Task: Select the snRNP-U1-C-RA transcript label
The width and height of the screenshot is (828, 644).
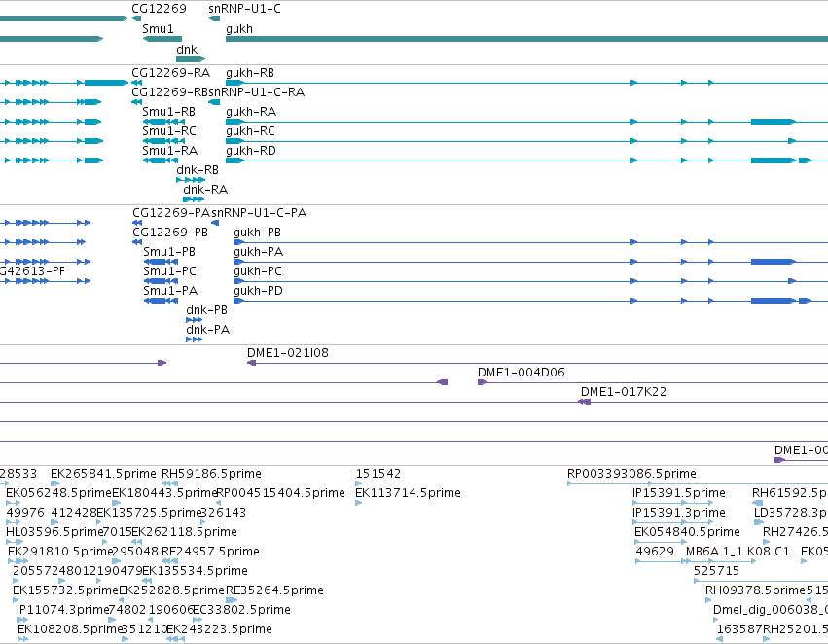Action: pos(257,91)
